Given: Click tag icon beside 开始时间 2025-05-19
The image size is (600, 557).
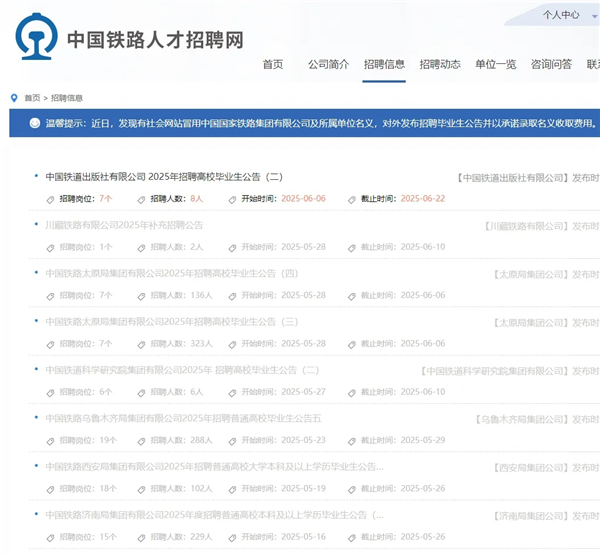Looking at the screenshot, I should (232, 490).
